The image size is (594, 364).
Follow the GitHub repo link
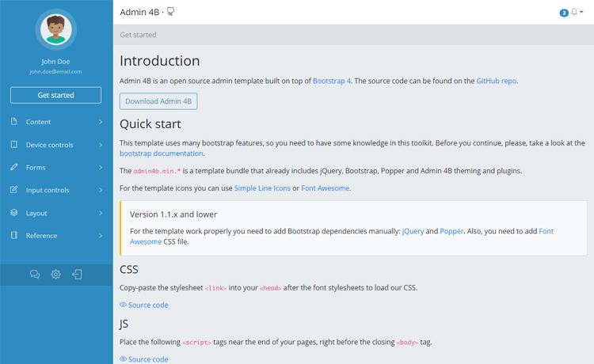[x=497, y=81]
